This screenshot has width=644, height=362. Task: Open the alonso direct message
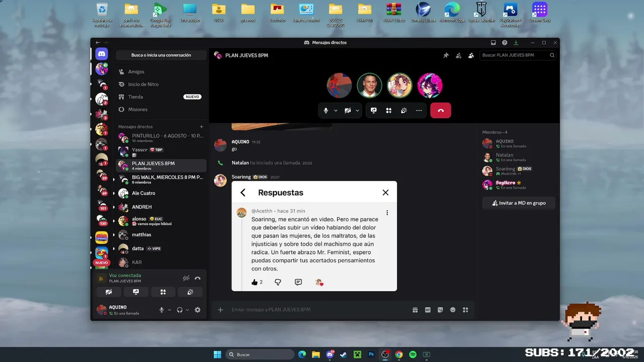161,221
